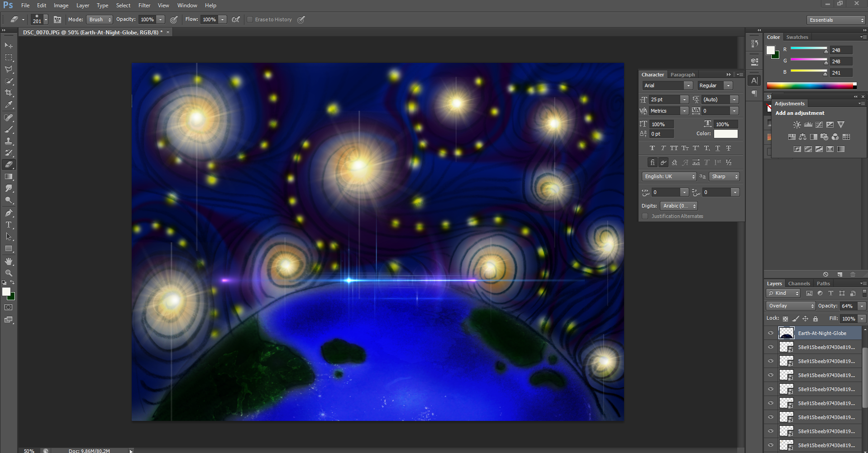
Task: Select the Brush tool in toolbox
Action: [x=9, y=129]
